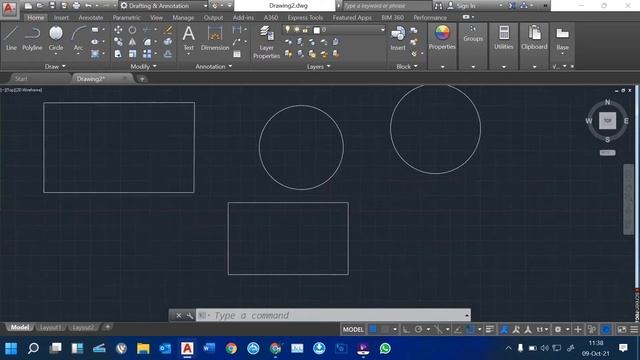Click the Stretch tool in Modify panel
This screenshot has height=360, width=640.
(x=118, y=53)
